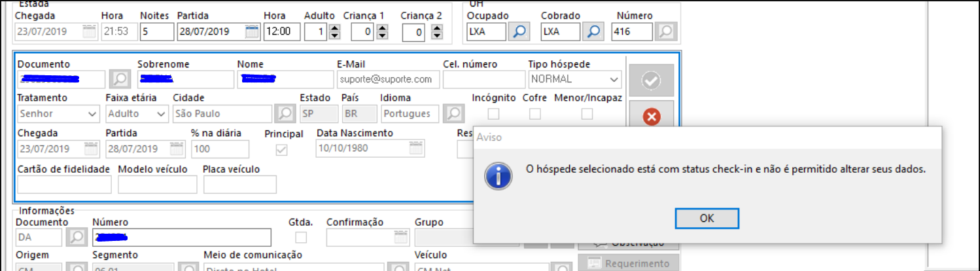Search Veículo lookup magnifier
The height and width of the screenshot is (271, 980).
pyautogui.click(x=561, y=267)
